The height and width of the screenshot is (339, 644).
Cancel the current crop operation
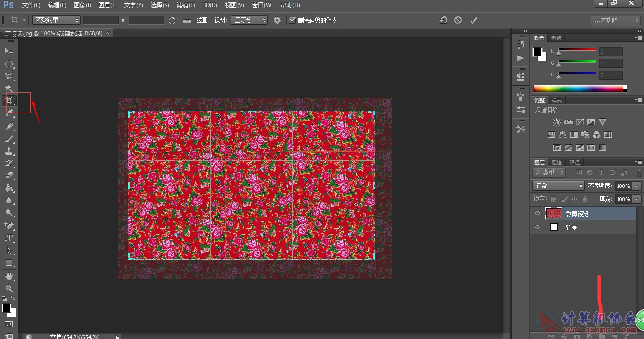click(458, 20)
